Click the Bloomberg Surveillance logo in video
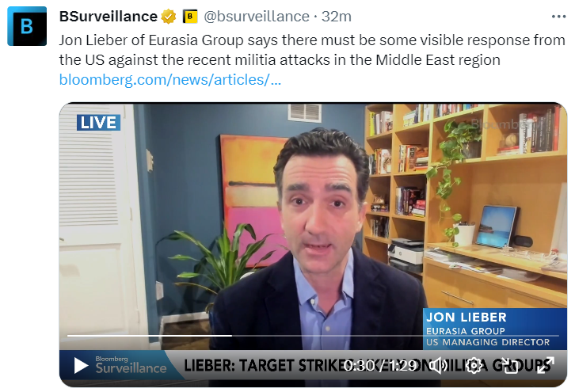Viewport: 575px width, 392px height. pos(131,365)
